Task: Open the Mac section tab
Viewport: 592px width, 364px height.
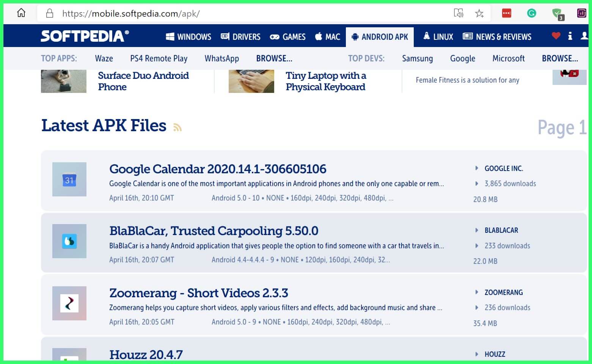Action: pyautogui.click(x=328, y=37)
